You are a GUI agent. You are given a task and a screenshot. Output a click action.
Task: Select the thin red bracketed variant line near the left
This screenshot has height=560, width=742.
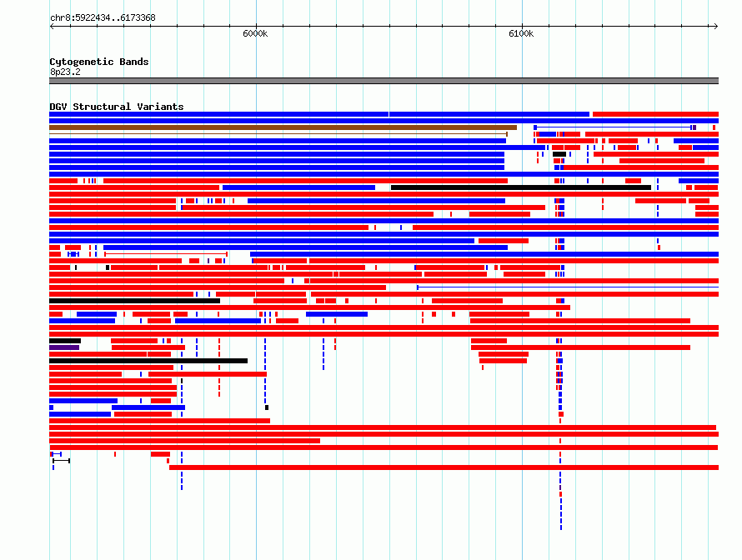[166, 254]
